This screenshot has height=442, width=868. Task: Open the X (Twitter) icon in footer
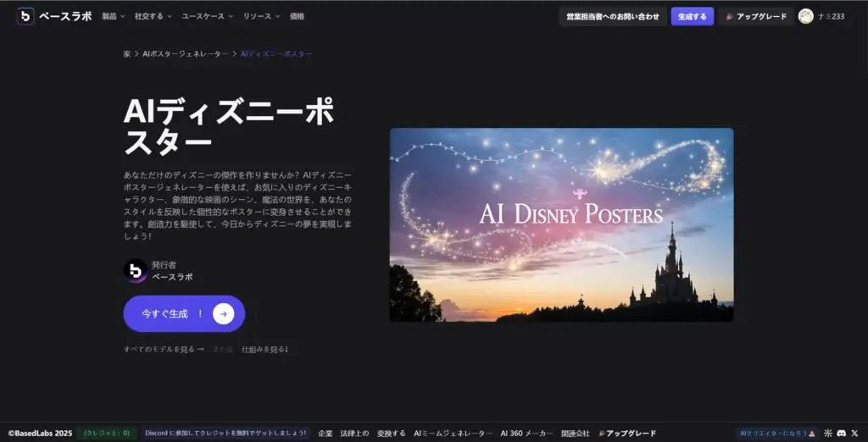855,434
